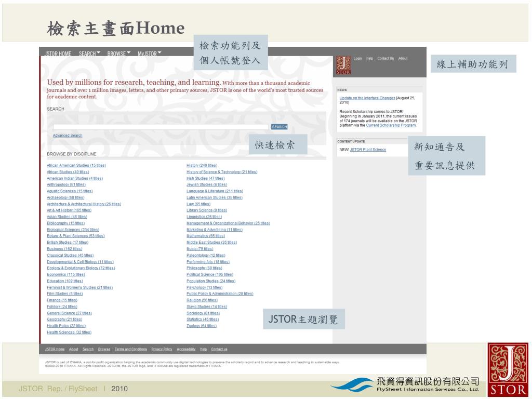Browse Archaeology (58 titles)
This screenshot has width=532, height=399.
pyautogui.click(x=65, y=197)
